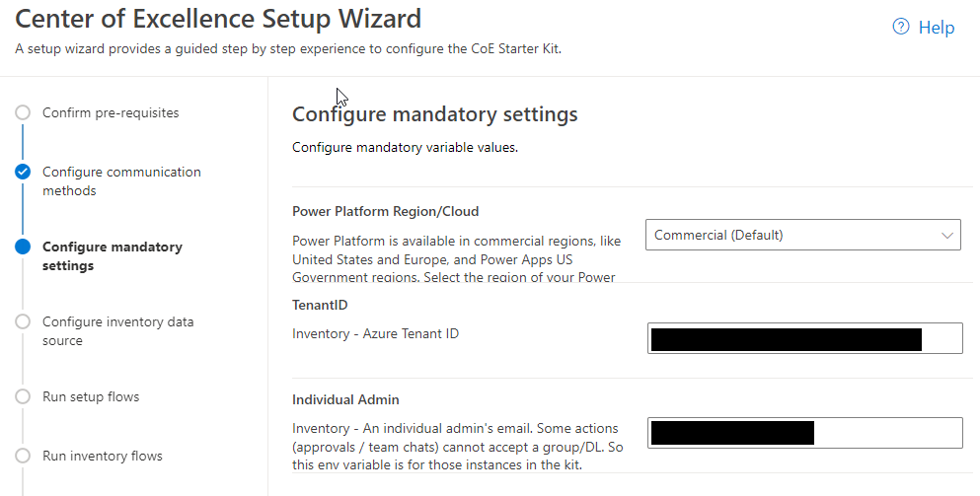Focus the Individual Admin email field
This screenshot has height=496, width=980.
point(804,433)
